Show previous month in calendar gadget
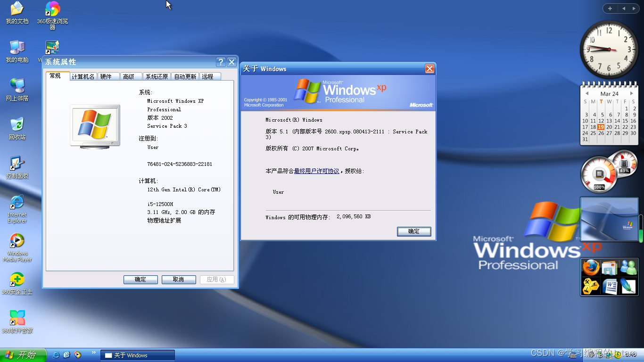Image resolution: width=644 pixels, height=362 pixels. pyautogui.click(x=587, y=93)
